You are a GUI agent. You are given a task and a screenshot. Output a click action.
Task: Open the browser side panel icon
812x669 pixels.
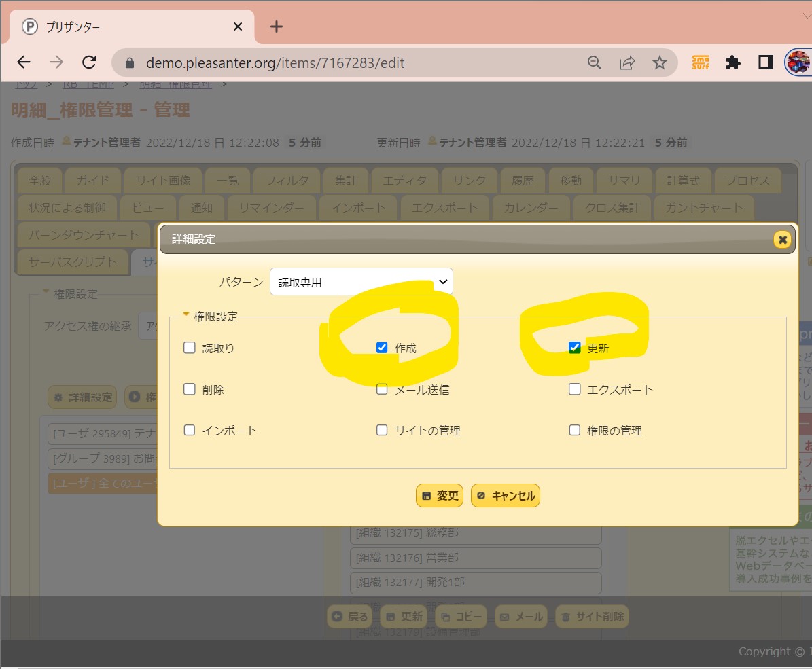765,62
